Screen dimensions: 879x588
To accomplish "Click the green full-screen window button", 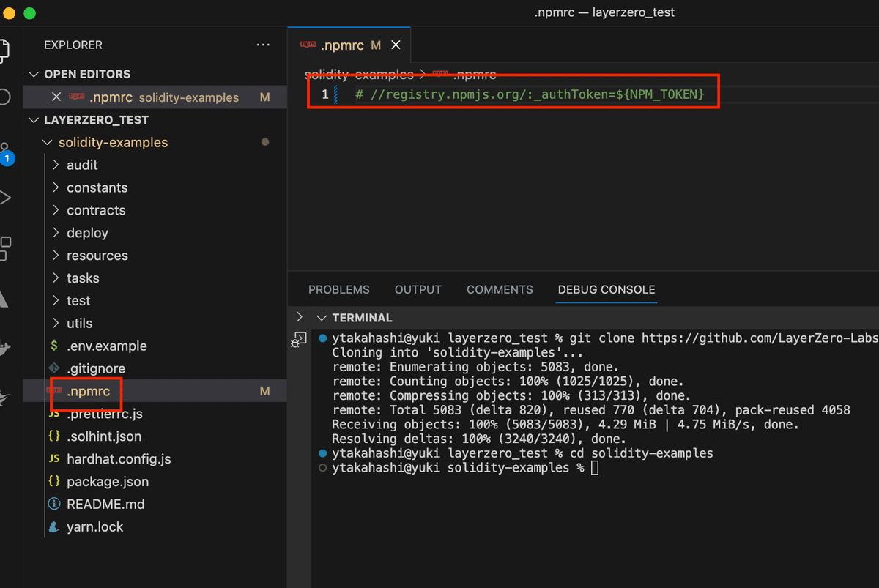I will 29,13.
